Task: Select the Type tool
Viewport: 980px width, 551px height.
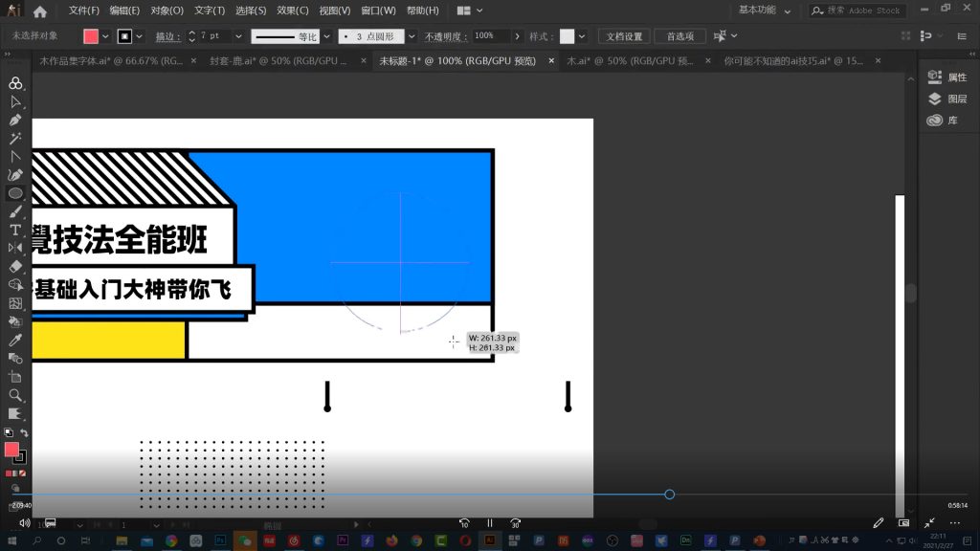Action: (14, 231)
